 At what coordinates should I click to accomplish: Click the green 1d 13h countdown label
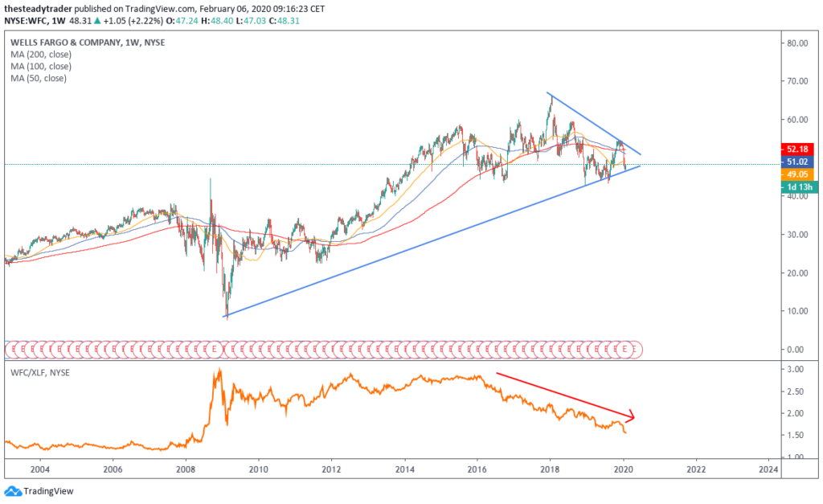[799, 187]
